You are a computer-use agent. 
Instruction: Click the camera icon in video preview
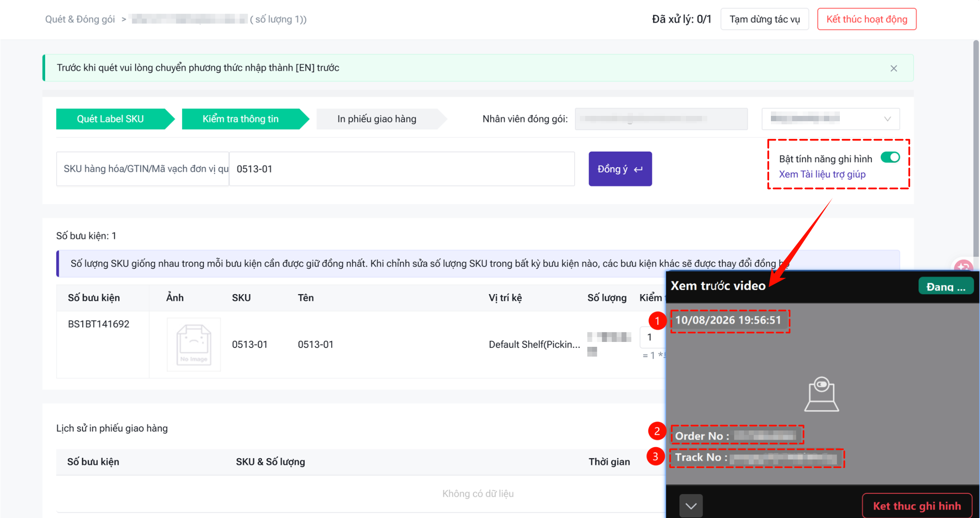coord(821,394)
